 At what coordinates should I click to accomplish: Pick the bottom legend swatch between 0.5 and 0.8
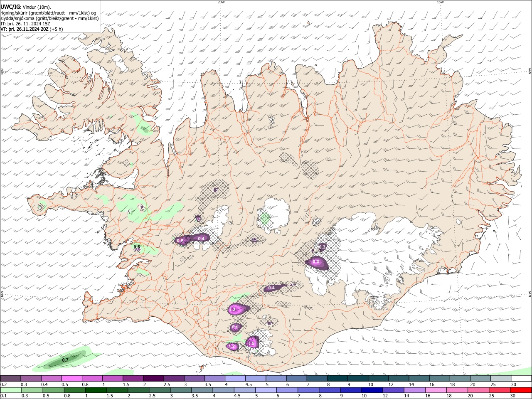(53, 390)
